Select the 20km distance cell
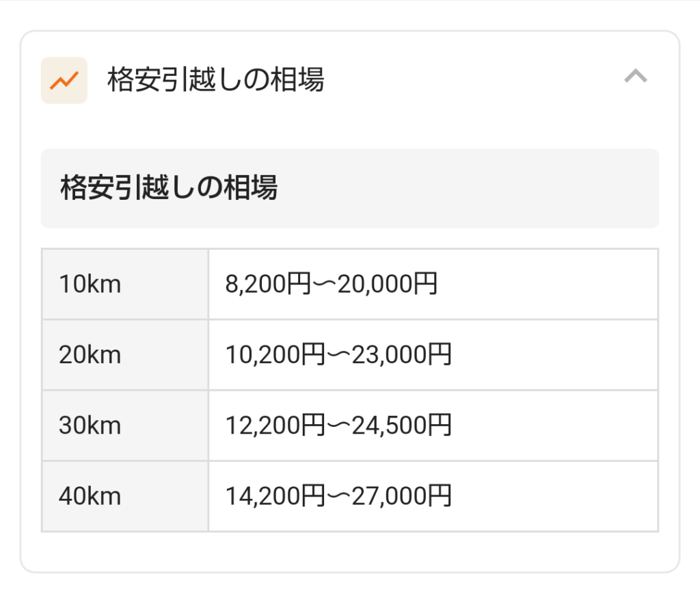 click(x=125, y=354)
